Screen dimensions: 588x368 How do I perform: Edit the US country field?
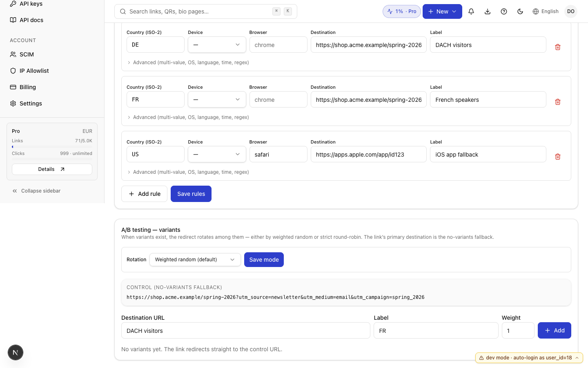pyautogui.click(x=156, y=154)
